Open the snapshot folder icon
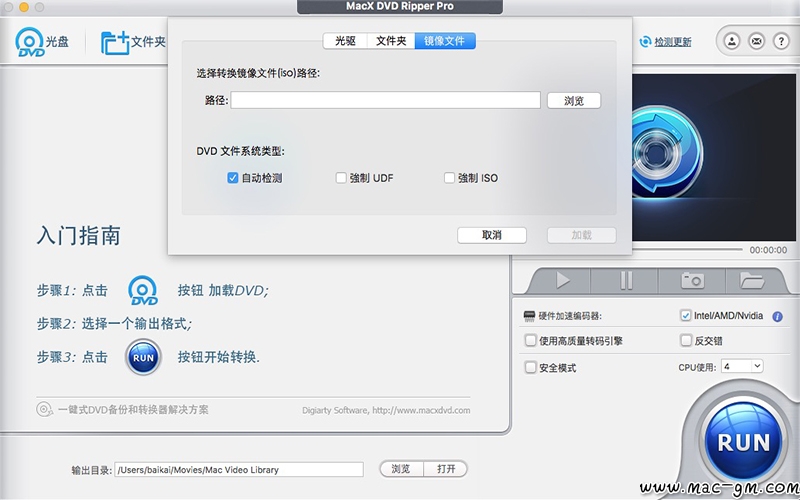This screenshot has width=800, height=500. click(x=752, y=280)
